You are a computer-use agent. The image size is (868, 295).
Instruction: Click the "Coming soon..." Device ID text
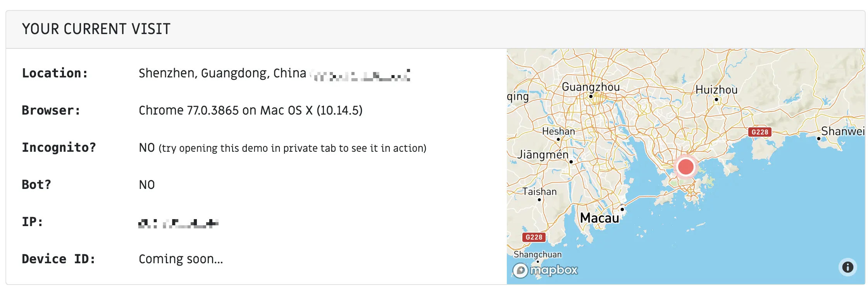tap(181, 259)
